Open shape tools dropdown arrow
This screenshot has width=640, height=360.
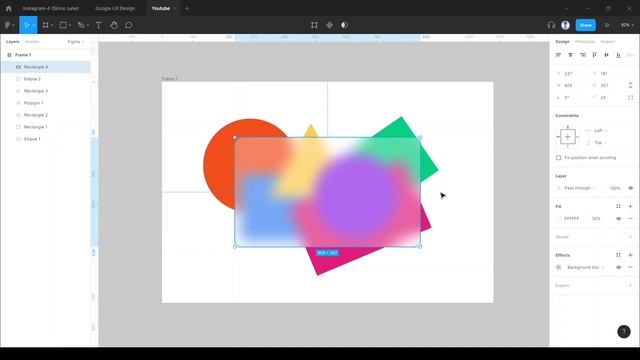click(x=70, y=25)
